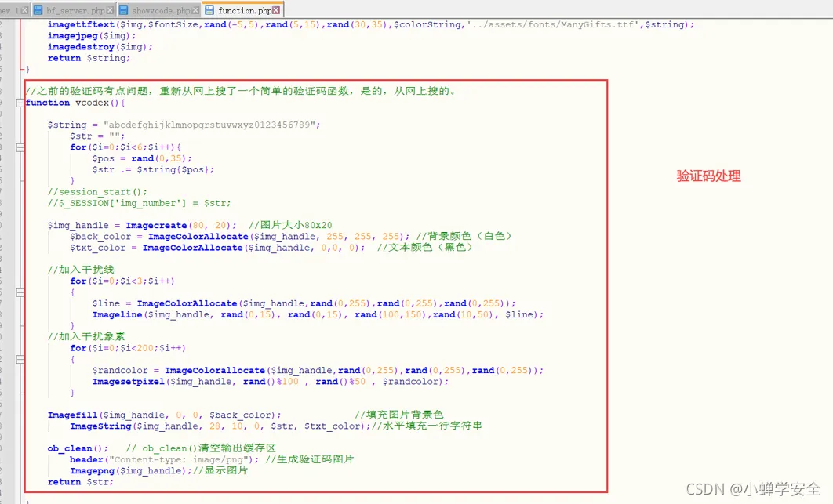Click the save-state icon on the bf_server.php tab

tap(38, 10)
